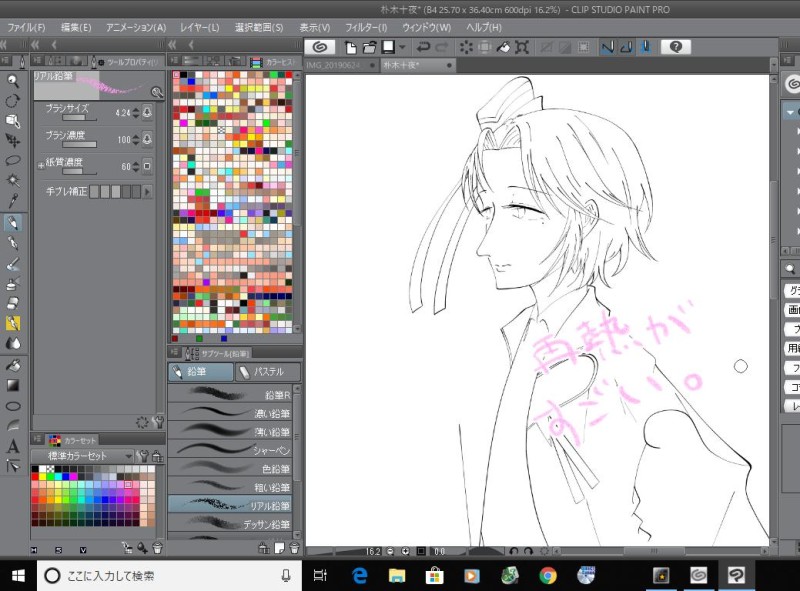
Task: Select the Auto select magic wand tool
Action: tap(13, 180)
